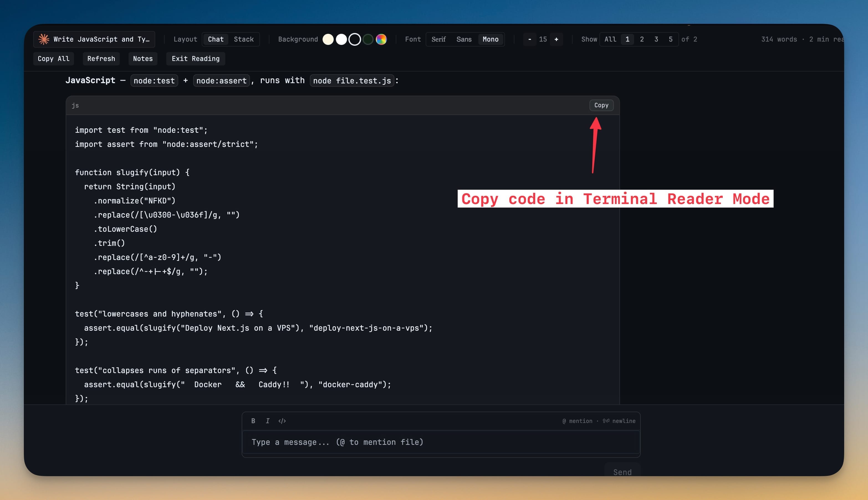The width and height of the screenshot is (868, 500).
Task: Choose the Sans font option
Action: point(464,39)
